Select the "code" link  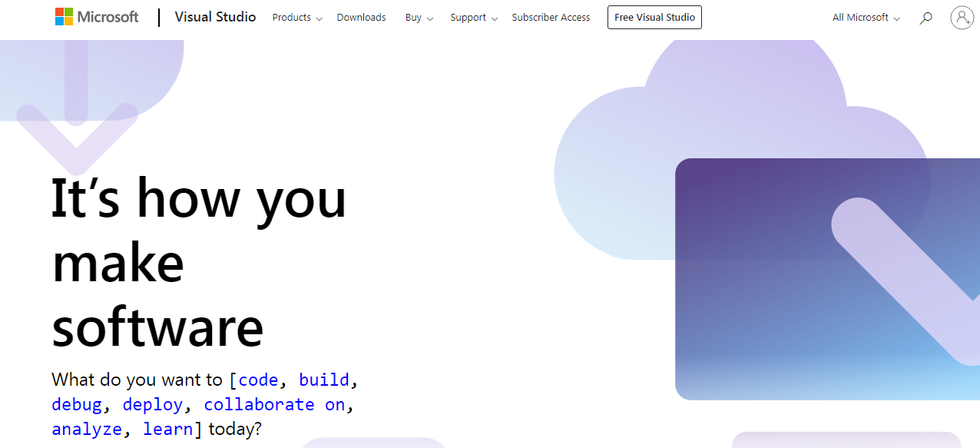pos(258,380)
